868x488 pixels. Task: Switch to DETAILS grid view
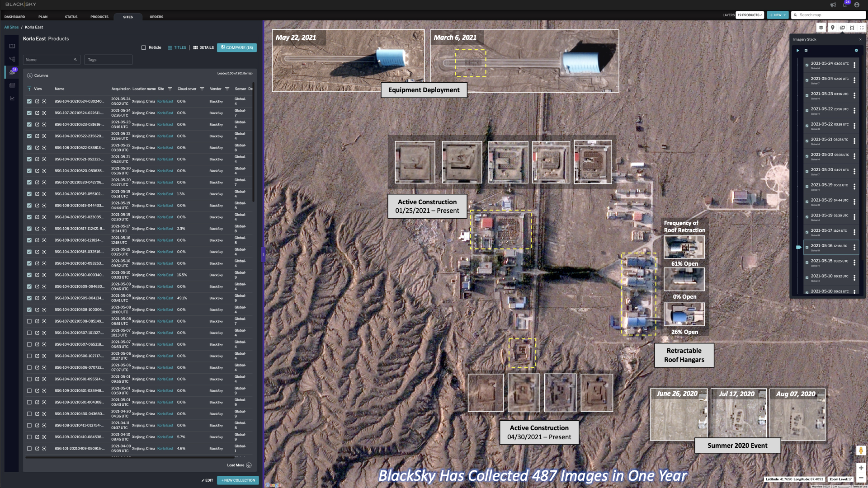(203, 47)
